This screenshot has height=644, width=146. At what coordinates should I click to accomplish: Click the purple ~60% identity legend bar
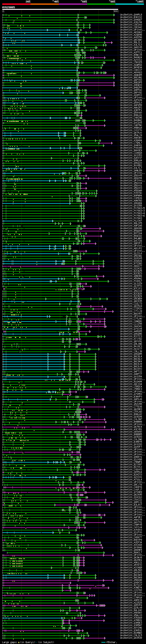pyautogui.click(x=73, y=4)
